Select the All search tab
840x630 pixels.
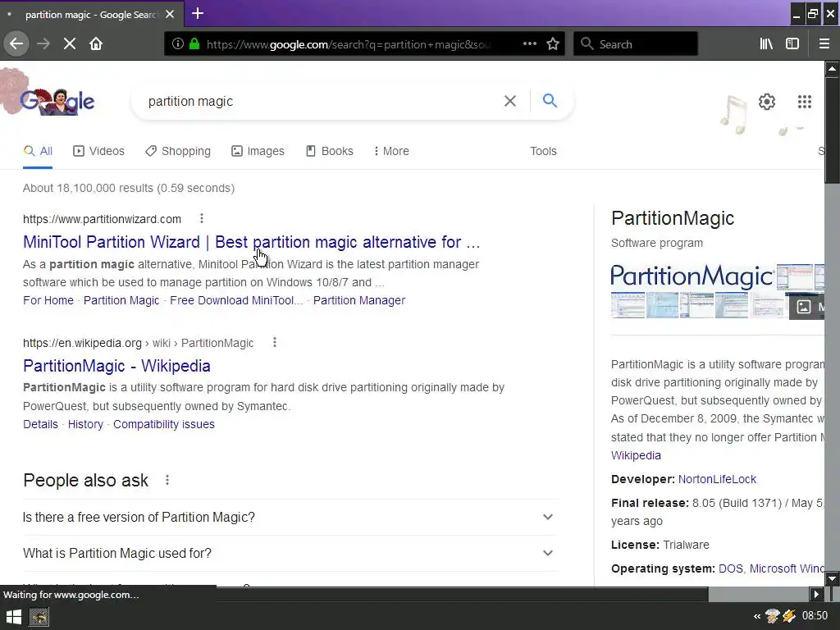click(x=38, y=151)
